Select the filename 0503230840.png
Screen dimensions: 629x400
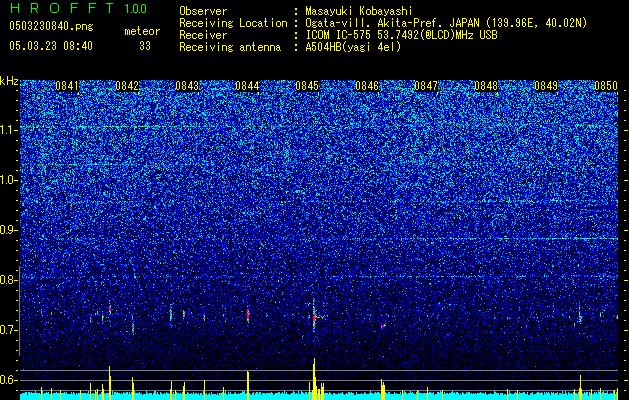pyautogui.click(x=51, y=26)
